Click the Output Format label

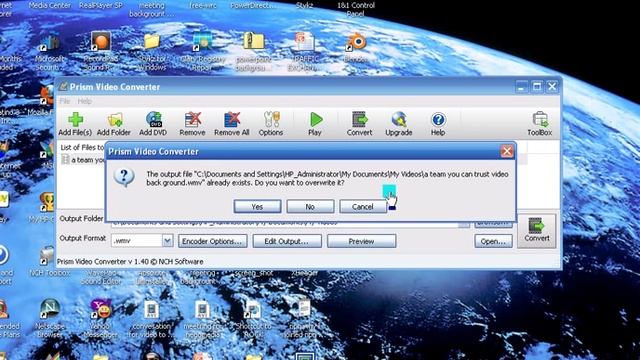pos(82,238)
